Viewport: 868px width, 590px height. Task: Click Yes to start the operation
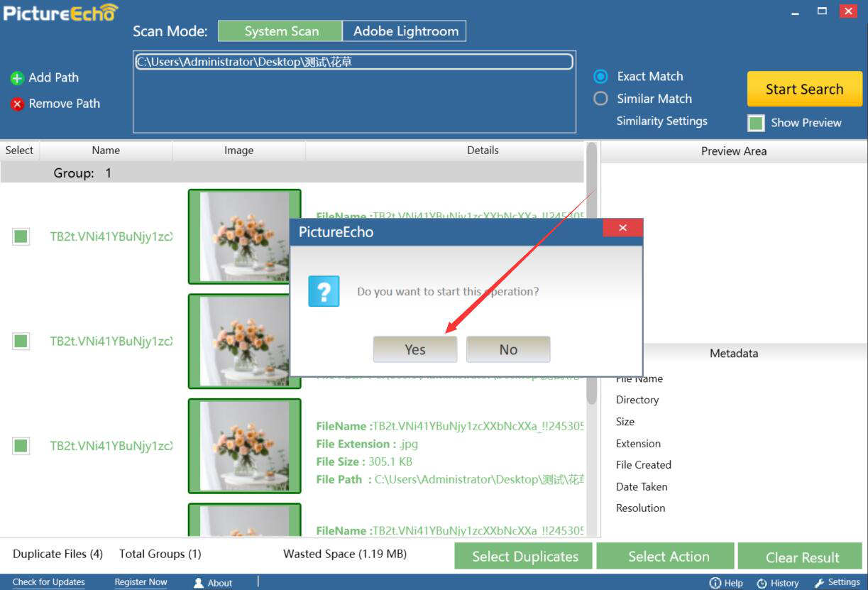(x=415, y=349)
